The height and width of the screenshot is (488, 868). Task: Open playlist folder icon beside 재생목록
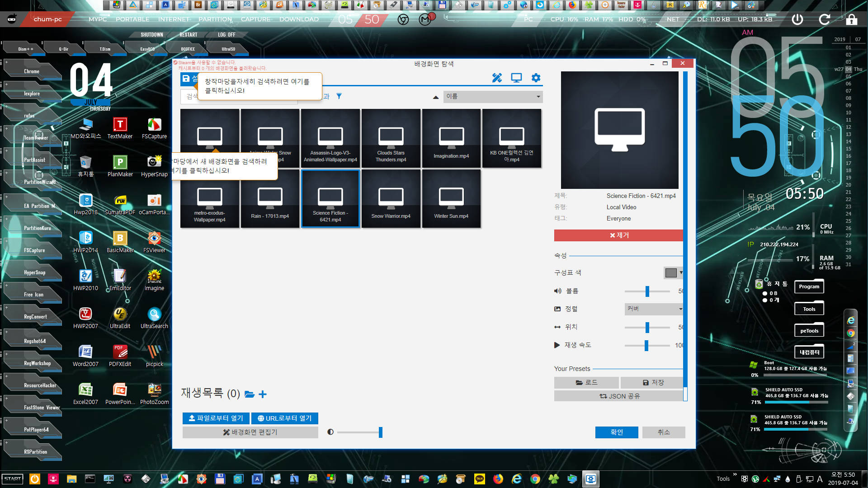click(x=250, y=394)
